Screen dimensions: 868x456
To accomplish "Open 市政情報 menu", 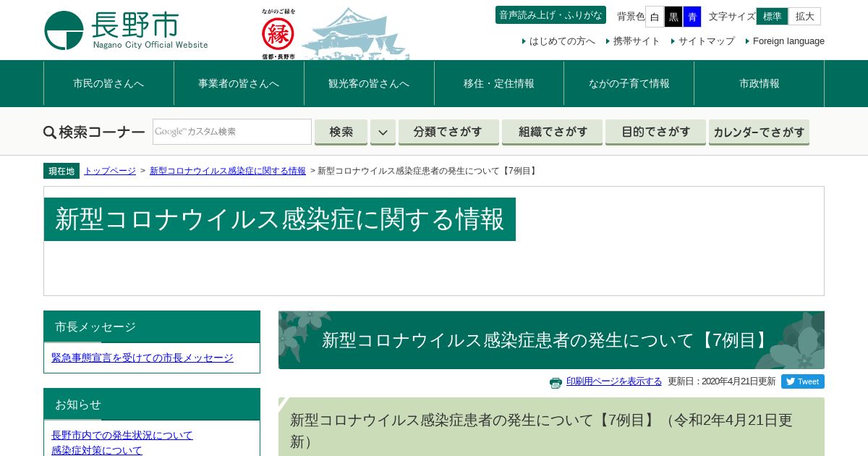I will click(x=759, y=83).
